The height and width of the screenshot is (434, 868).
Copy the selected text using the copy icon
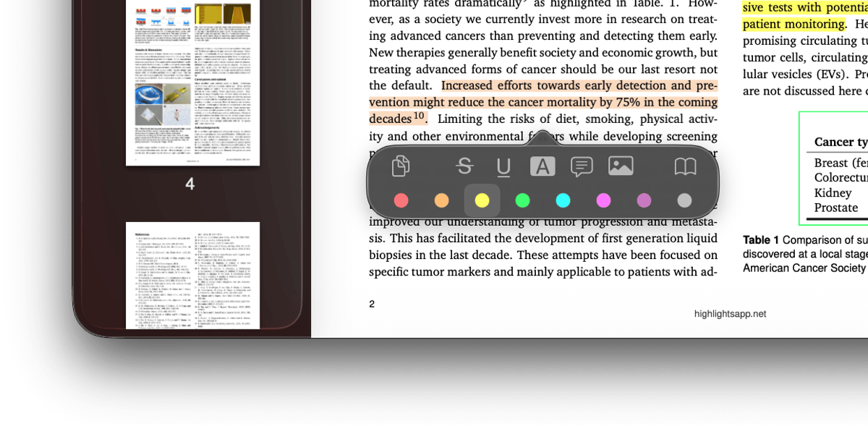click(400, 166)
